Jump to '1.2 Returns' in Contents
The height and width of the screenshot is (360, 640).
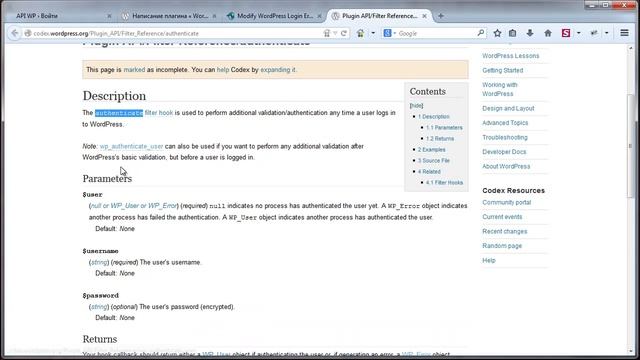(440, 138)
